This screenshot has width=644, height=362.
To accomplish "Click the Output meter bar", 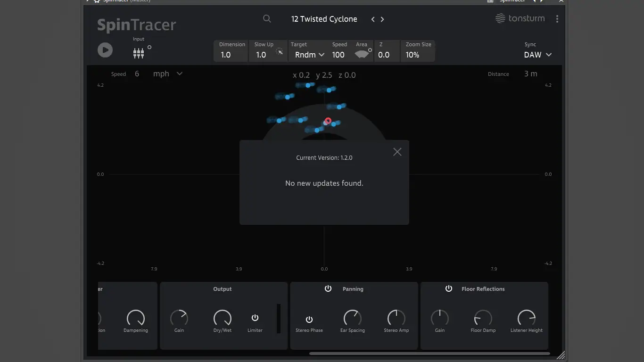I will [279, 319].
